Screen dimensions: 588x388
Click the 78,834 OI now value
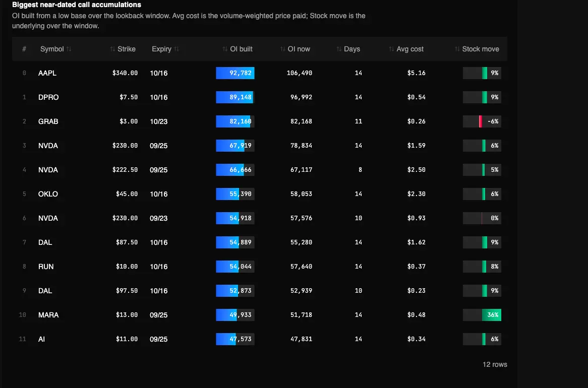[301, 146]
